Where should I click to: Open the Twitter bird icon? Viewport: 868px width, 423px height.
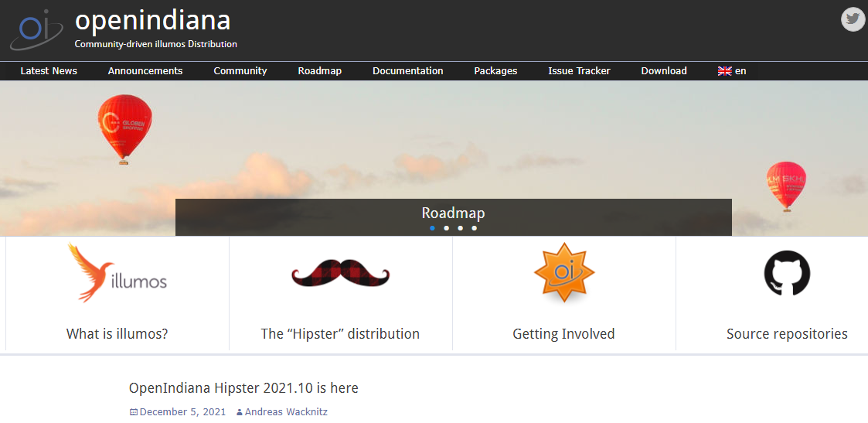[853, 20]
